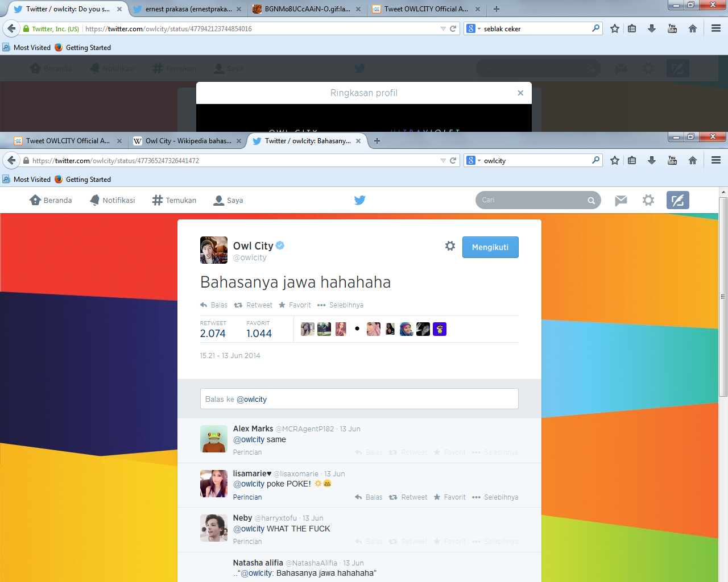Bookmark this page star in front window
Viewport: 728px width, 582px height.
(615, 161)
